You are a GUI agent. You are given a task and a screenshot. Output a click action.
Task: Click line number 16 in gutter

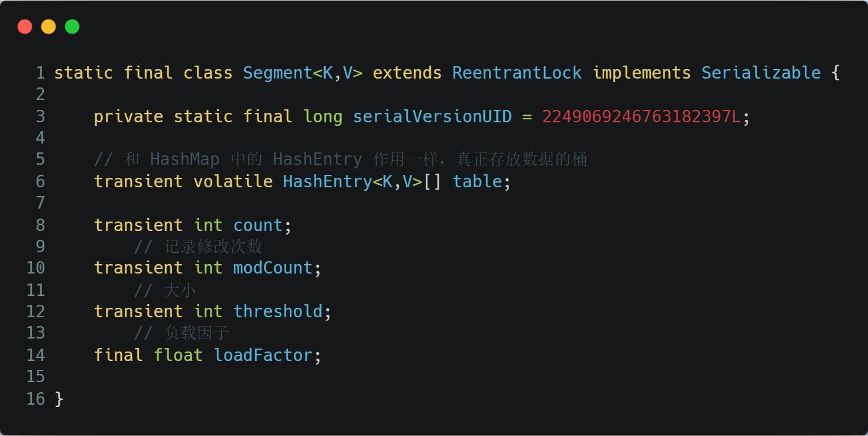coord(35,399)
